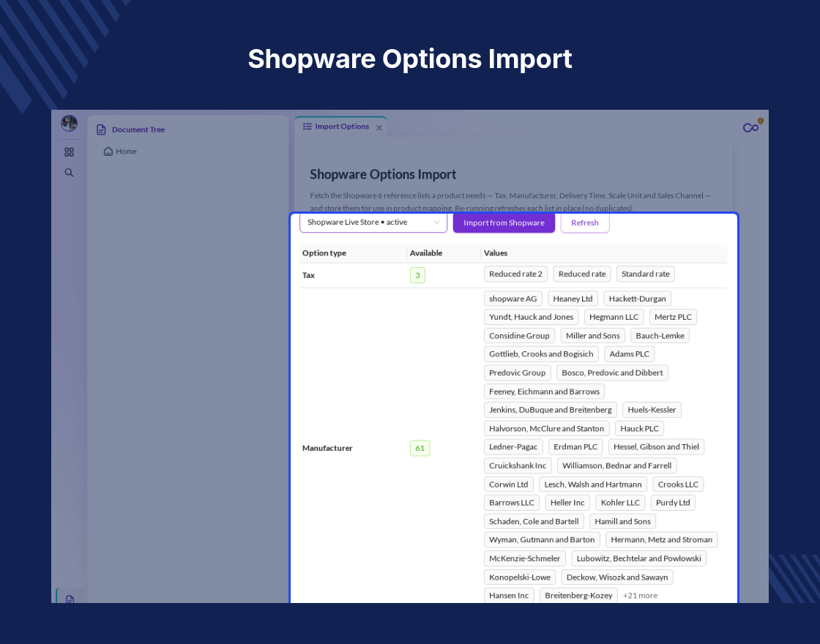Click the Home icon in the tree
Screen dimensions: 820x644
[108, 151]
